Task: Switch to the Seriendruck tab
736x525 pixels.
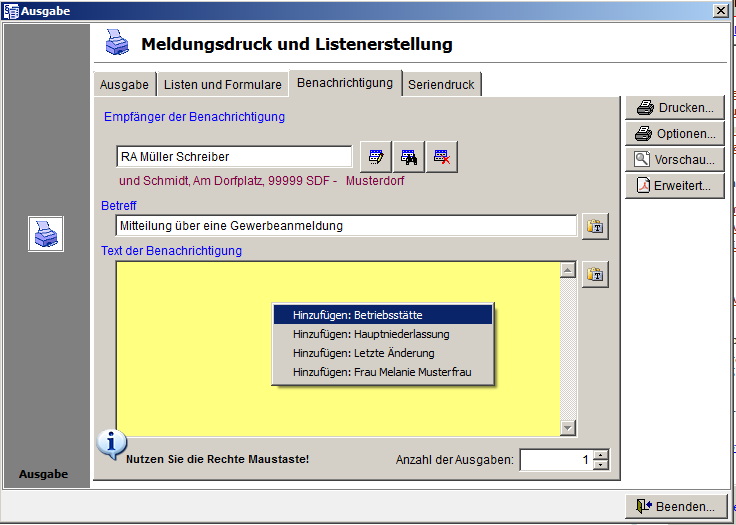Action: (442, 85)
